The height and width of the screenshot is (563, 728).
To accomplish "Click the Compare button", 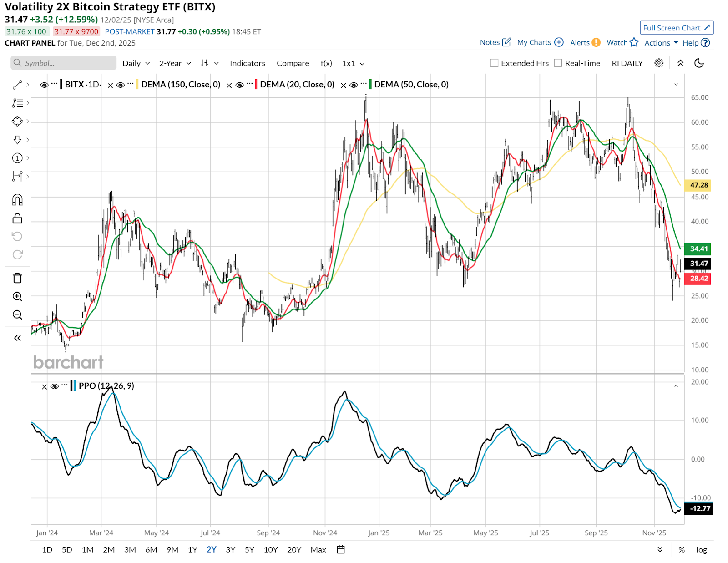I will tap(293, 63).
